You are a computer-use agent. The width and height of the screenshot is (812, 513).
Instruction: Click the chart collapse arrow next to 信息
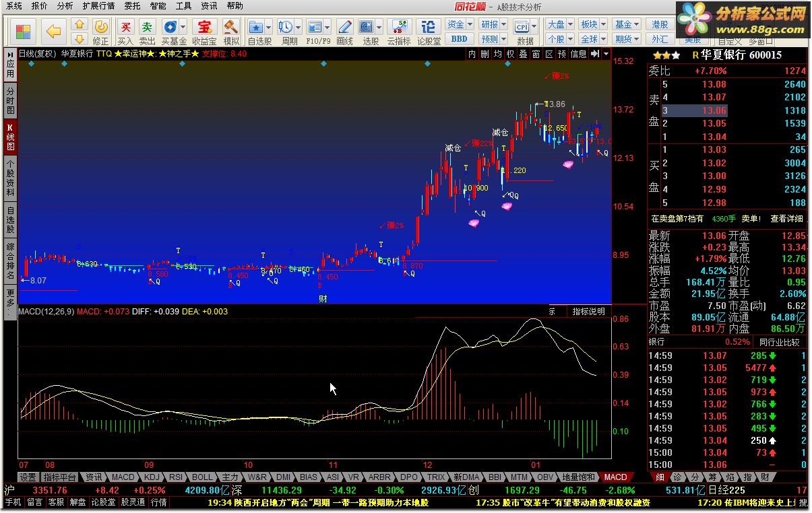(x=595, y=54)
